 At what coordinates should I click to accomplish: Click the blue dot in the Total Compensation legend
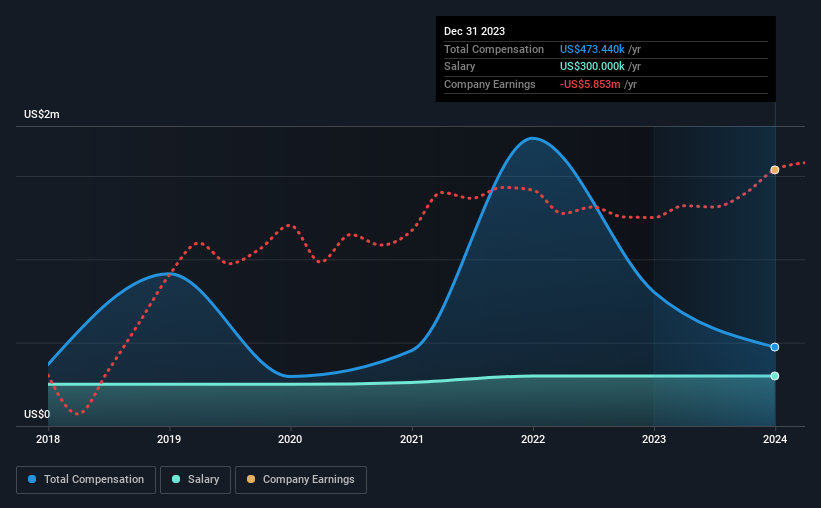coord(32,479)
